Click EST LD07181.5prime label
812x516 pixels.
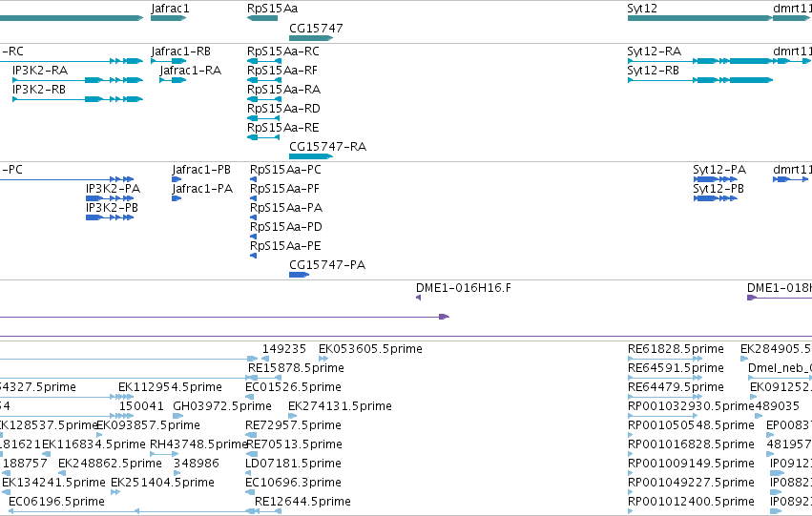pos(293,464)
